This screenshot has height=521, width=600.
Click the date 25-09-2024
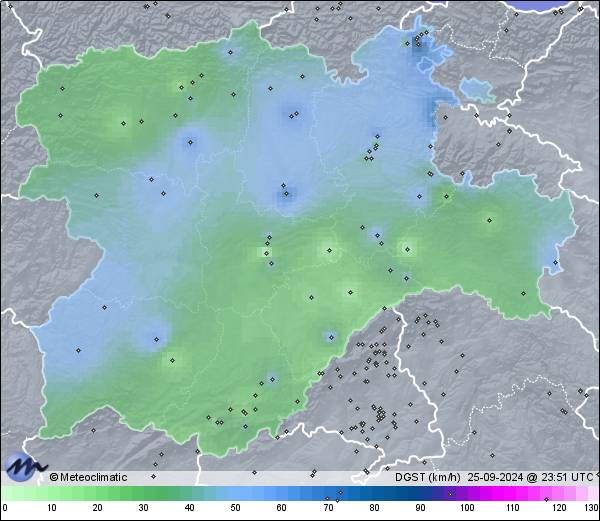coord(495,477)
